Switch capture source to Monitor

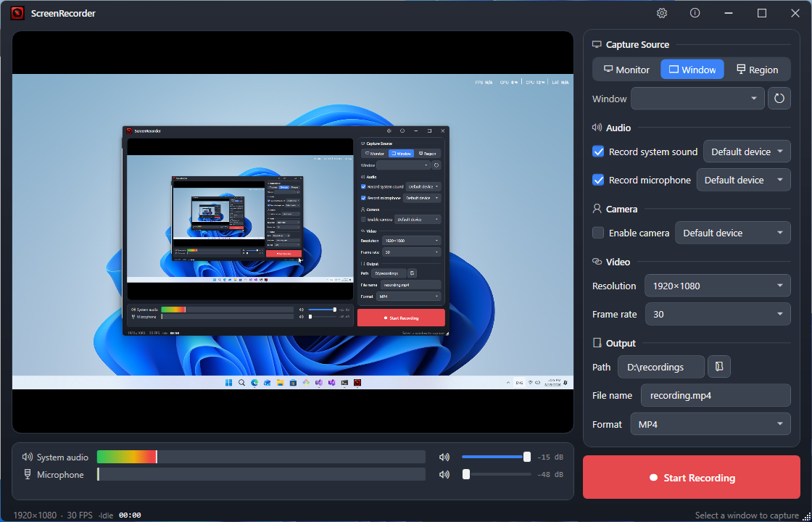[x=626, y=70]
